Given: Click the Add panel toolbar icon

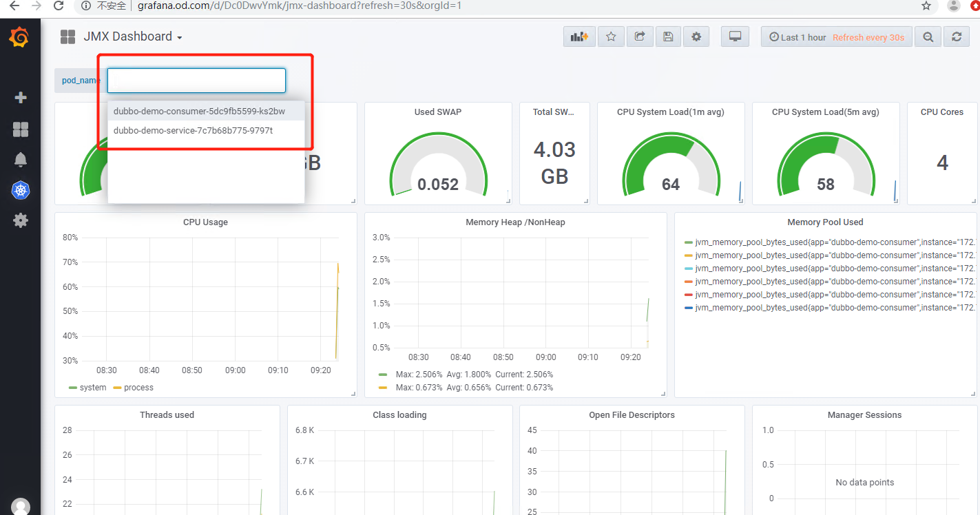Looking at the screenshot, I should point(579,37).
